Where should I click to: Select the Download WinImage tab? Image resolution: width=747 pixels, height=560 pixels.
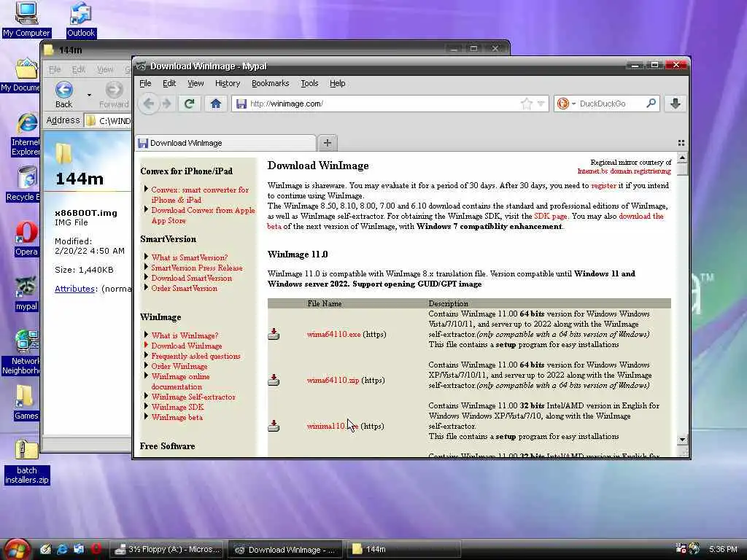[x=225, y=143]
